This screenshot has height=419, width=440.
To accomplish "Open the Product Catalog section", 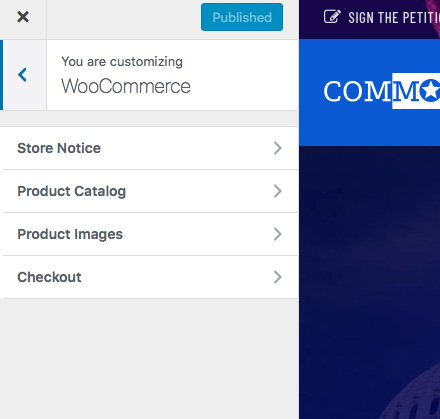I will 149,191.
